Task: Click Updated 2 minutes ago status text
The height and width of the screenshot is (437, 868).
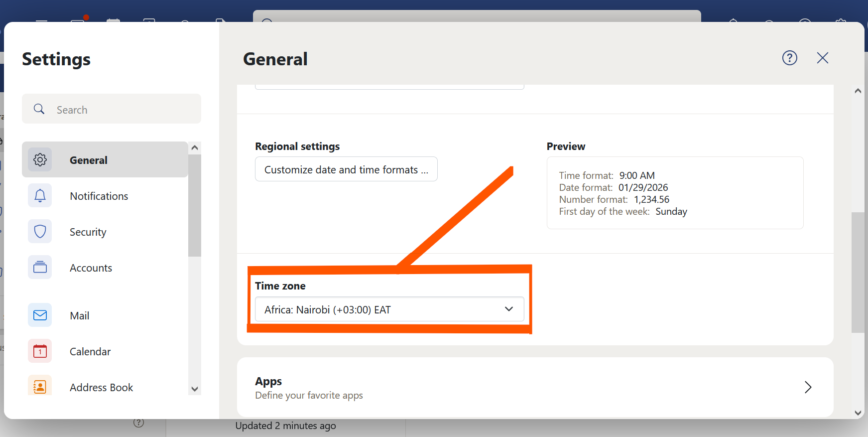Action: click(x=285, y=426)
